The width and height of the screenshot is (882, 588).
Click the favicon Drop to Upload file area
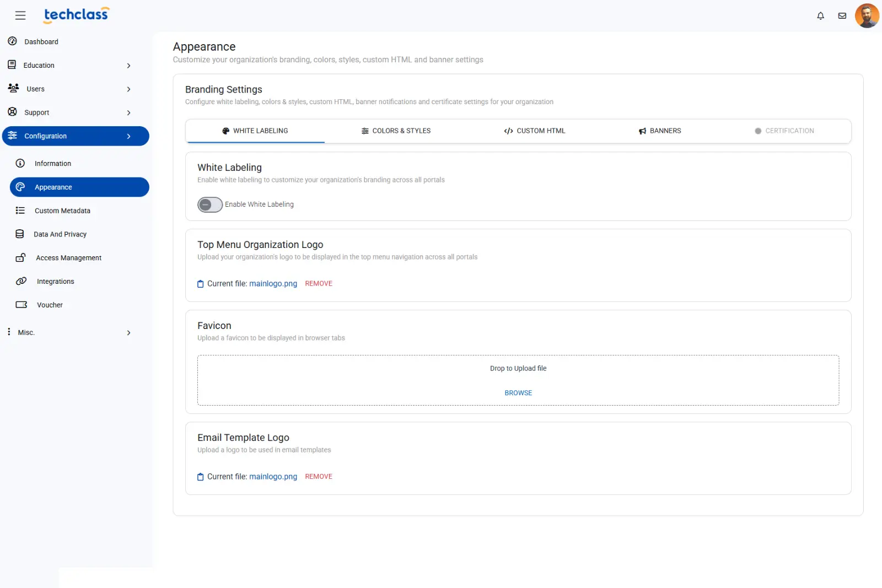pos(518,380)
